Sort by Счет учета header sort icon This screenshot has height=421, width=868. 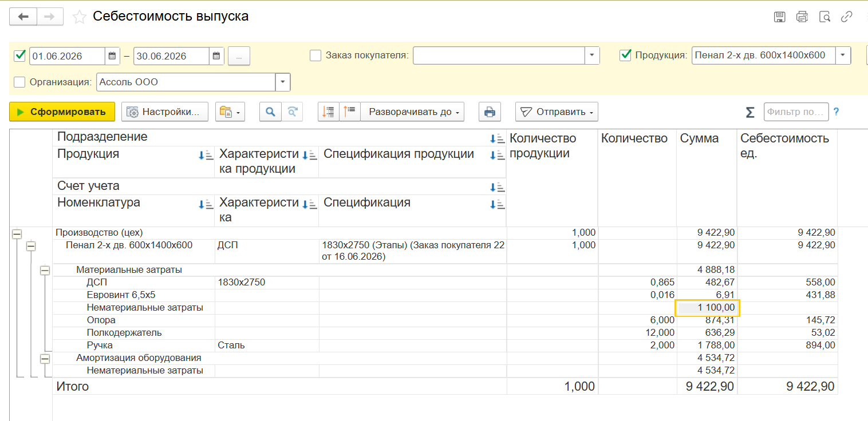(x=497, y=187)
